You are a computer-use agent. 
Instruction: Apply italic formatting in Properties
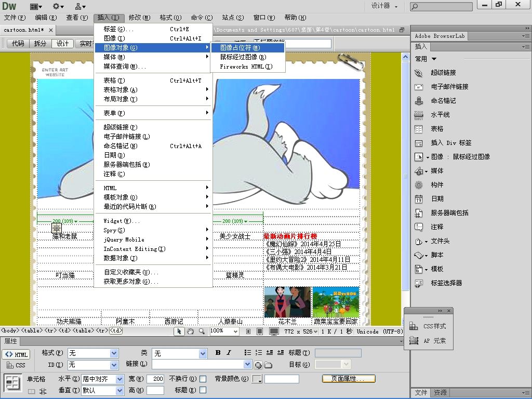[x=229, y=353]
